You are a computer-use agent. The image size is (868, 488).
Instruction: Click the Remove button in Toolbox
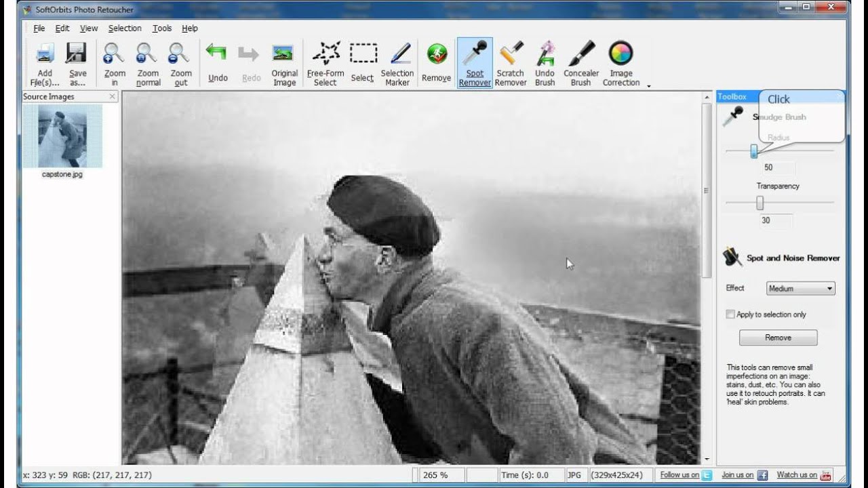pos(778,338)
